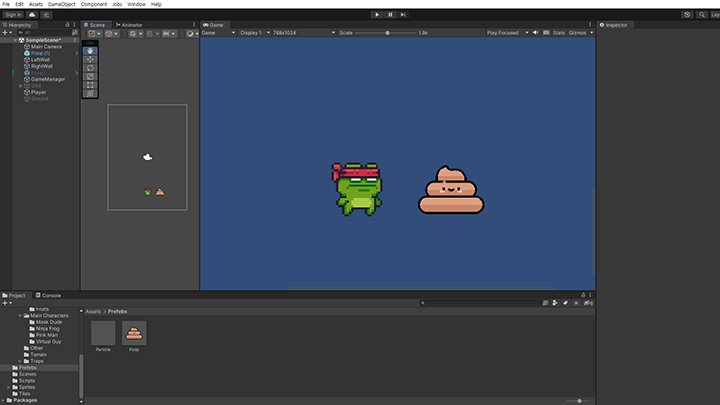Click Assets in the breadcrumb path
This screenshot has width=720, height=405.
93,311
